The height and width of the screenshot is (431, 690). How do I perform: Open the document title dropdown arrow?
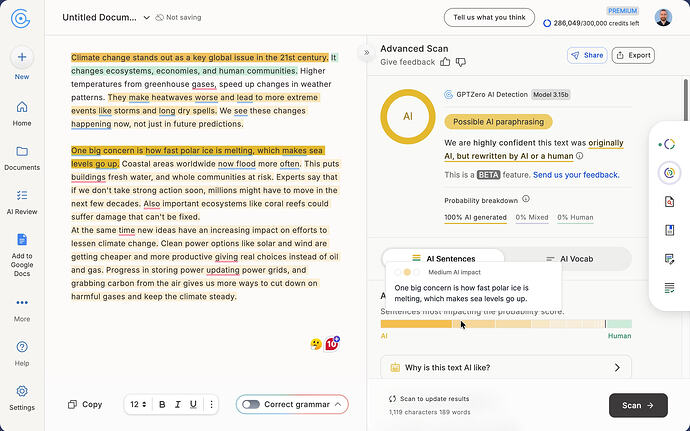click(x=147, y=18)
